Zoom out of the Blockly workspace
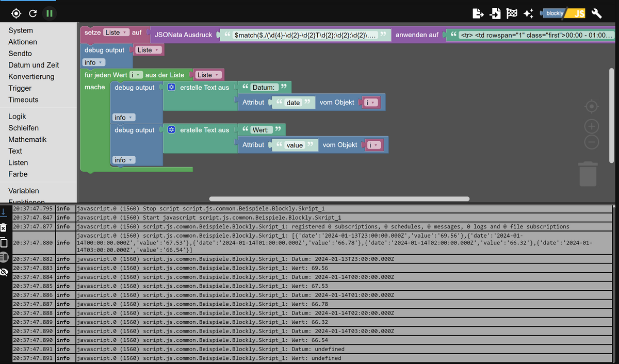 pyautogui.click(x=592, y=142)
